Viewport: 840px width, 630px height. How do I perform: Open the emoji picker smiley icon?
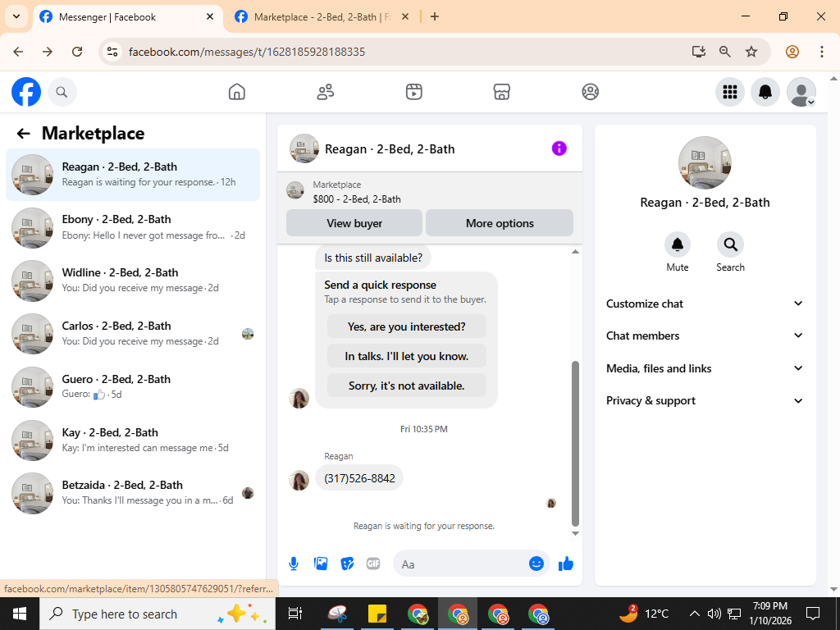536,564
